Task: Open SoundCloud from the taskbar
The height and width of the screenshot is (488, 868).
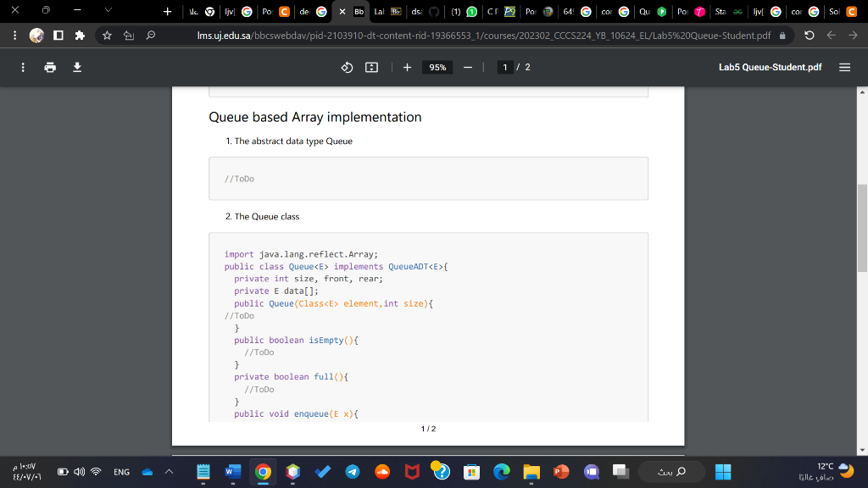Action: point(382,472)
